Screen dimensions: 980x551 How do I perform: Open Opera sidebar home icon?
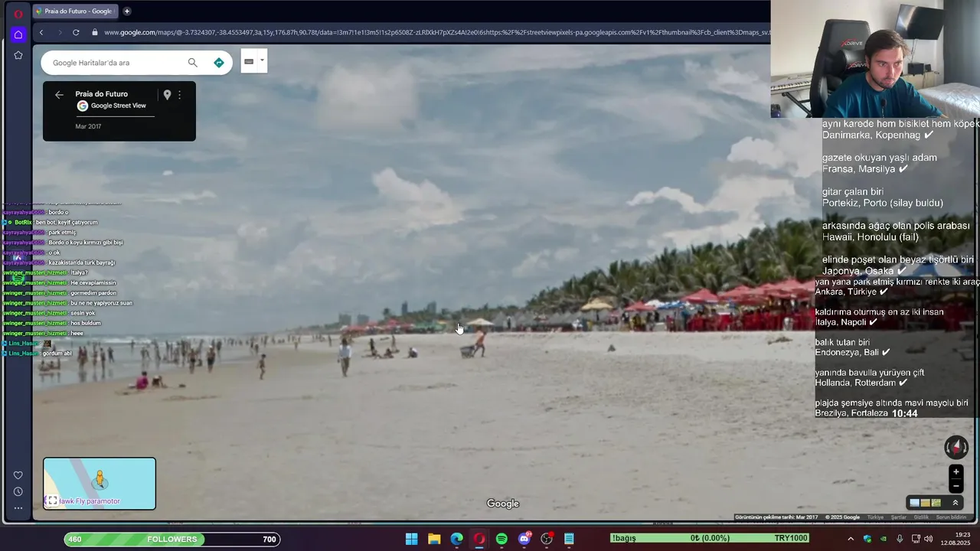coord(18,34)
